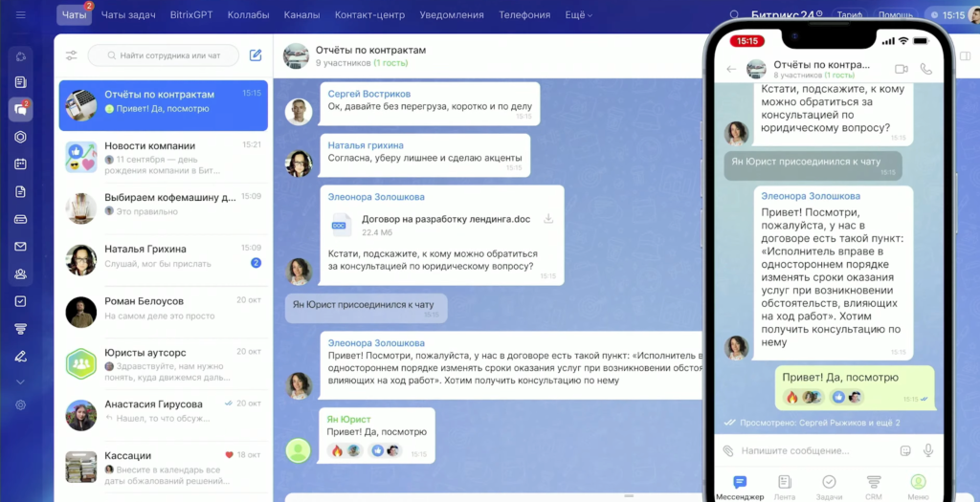The height and width of the screenshot is (502, 980).
Task: Open the phone's Задачи bottom tab
Action: [829, 487]
